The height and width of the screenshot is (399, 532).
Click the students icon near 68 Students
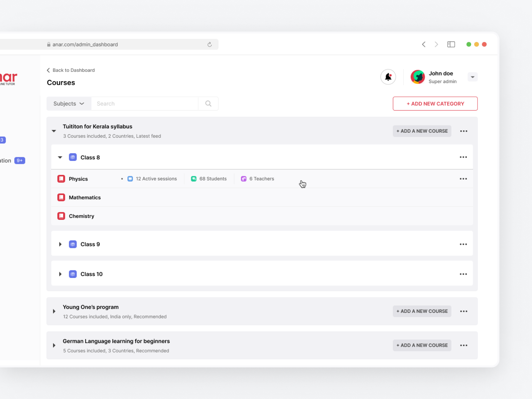194,179
